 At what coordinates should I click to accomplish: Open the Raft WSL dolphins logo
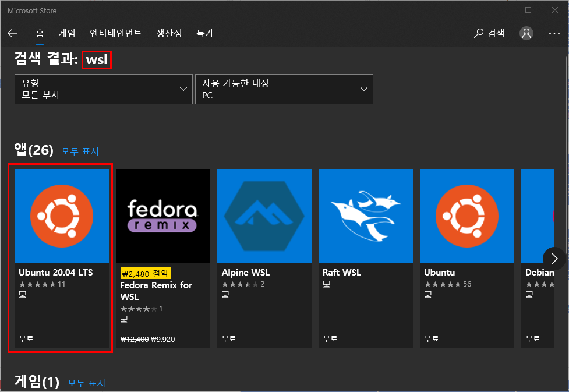(365, 216)
